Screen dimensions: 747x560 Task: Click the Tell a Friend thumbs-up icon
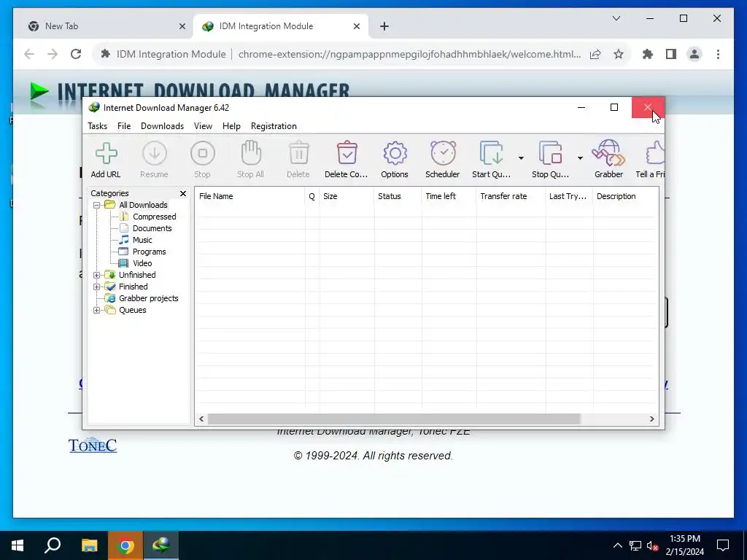pyautogui.click(x=655, y=153)
